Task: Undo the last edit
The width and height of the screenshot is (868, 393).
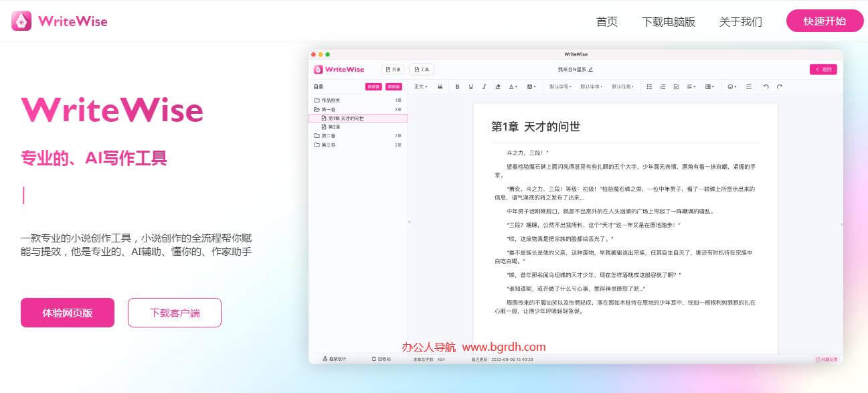Action: pos(766,86)
